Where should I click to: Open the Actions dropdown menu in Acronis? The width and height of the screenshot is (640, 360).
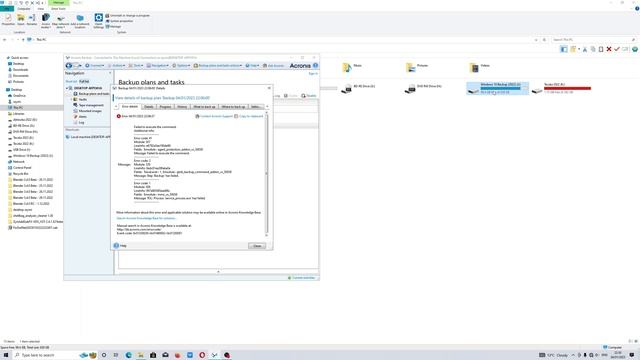click(116, 66)
